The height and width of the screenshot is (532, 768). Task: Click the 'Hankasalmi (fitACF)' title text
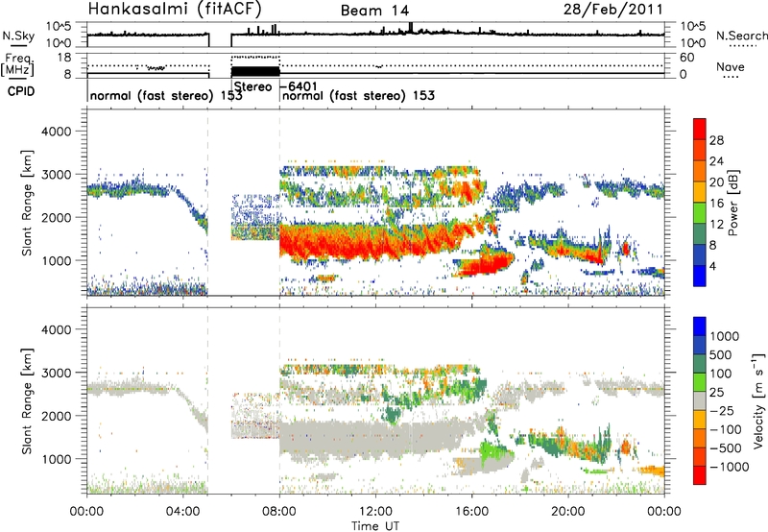175,9
